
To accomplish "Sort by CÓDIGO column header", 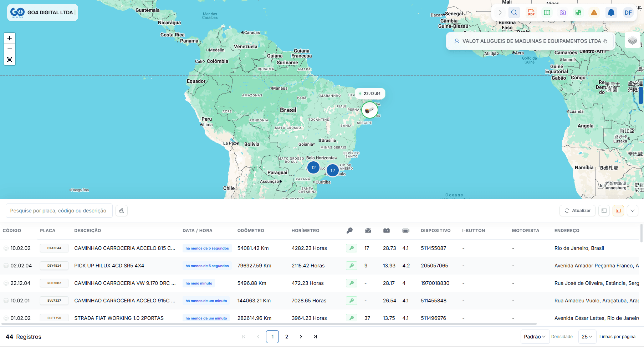I will point(12,231).
